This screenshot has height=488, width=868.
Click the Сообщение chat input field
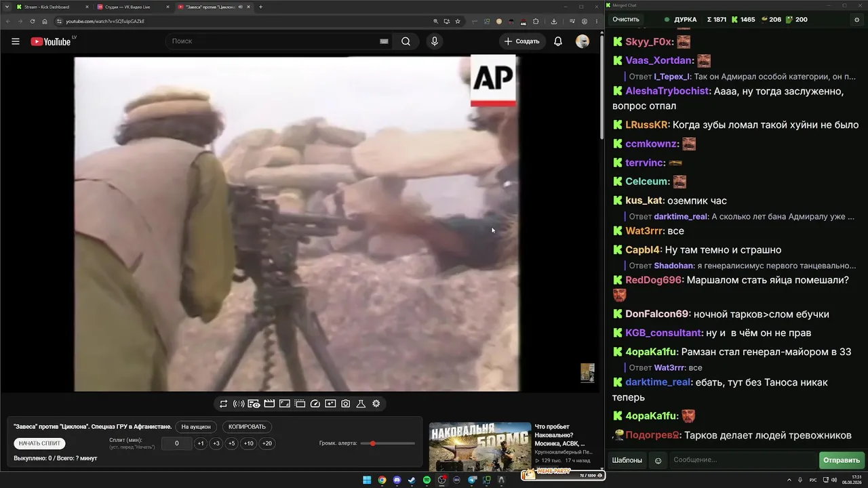click(x=743, y=460)
